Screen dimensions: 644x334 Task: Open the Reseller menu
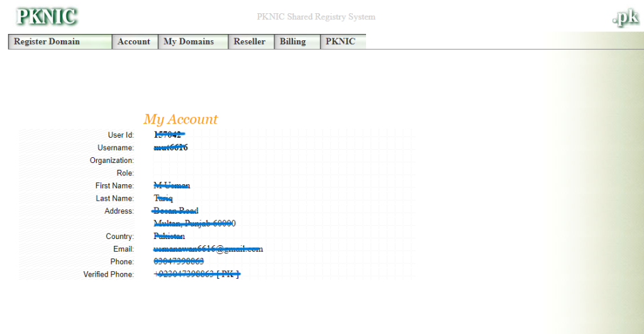[250, 42]
